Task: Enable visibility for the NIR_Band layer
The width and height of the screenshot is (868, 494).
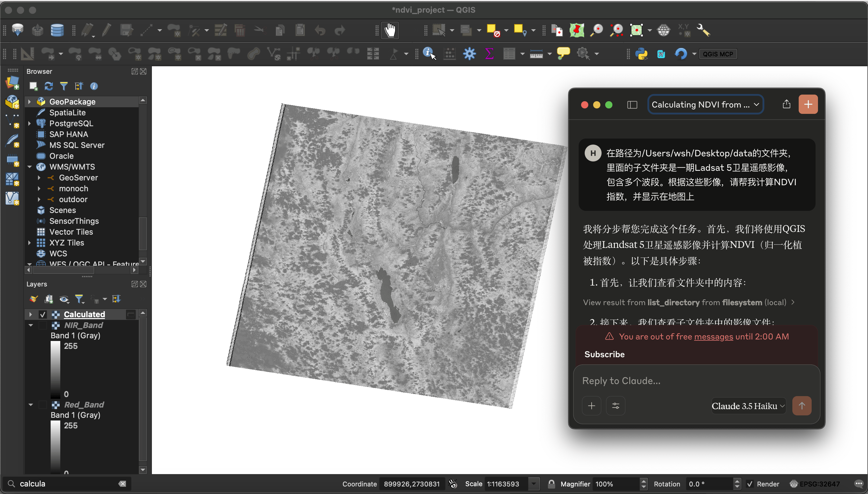Action: 42,325
